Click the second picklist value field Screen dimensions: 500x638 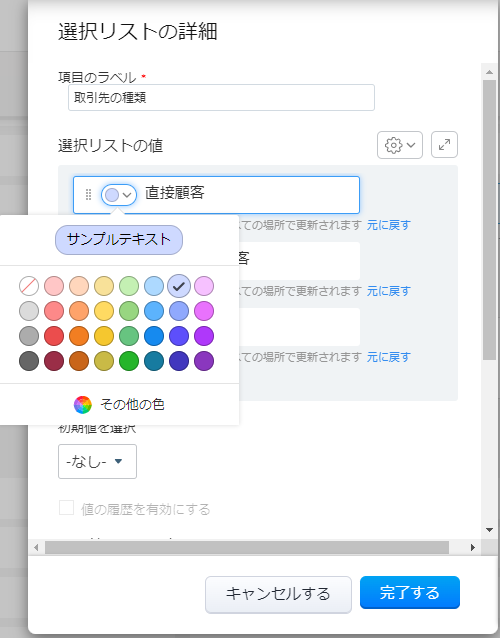pyautogui.click(x=299, y=261)
